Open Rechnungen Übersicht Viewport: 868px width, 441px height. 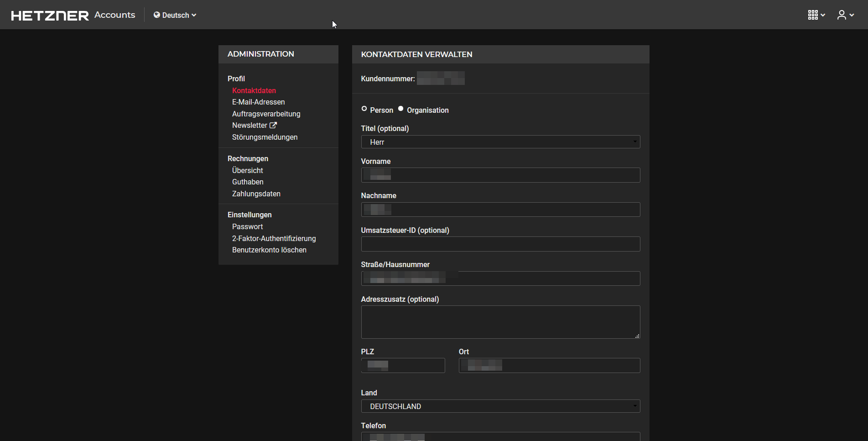point(248,170)
